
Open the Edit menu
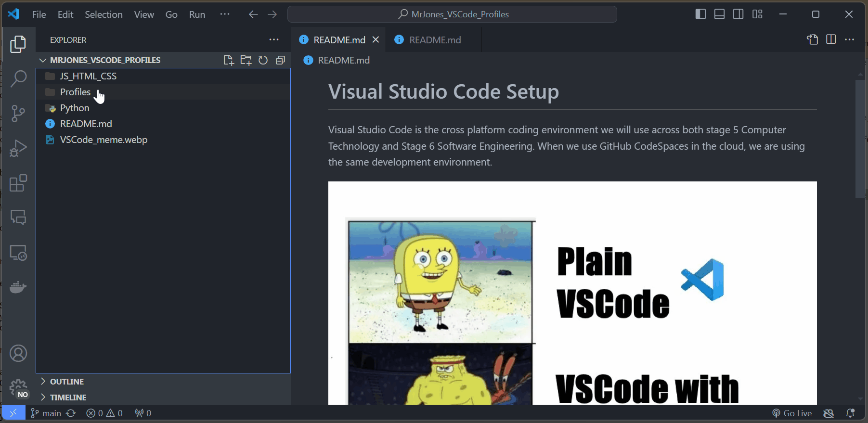point(65,14)
